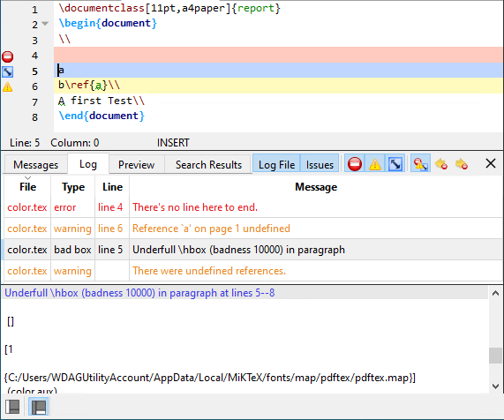Jump to the next error arrow icon
Screen dimensions: 504x420
pyautogui.click(x=462, y=164)
